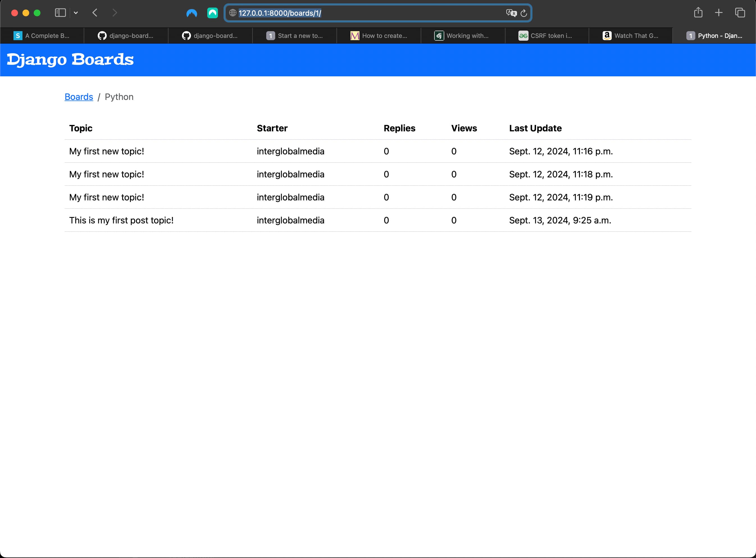Switch to the second 'django-board...' GitHub tab
The width and height of the screenshot is (756, 558).
[210, 35]
